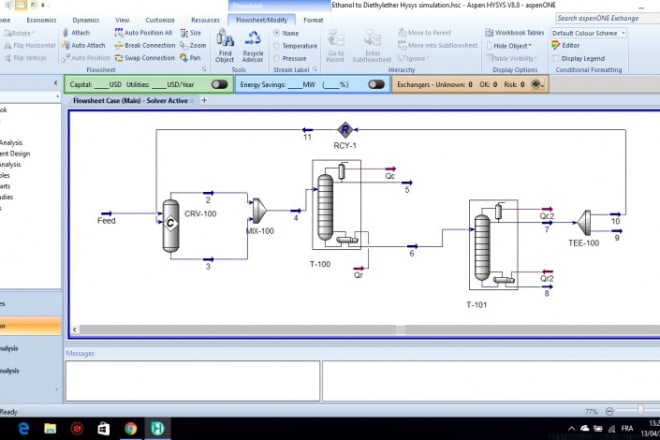This screenshot has width=660, height=440.
Task: Select the CRV-100 reactor
Action: [170, 225]
